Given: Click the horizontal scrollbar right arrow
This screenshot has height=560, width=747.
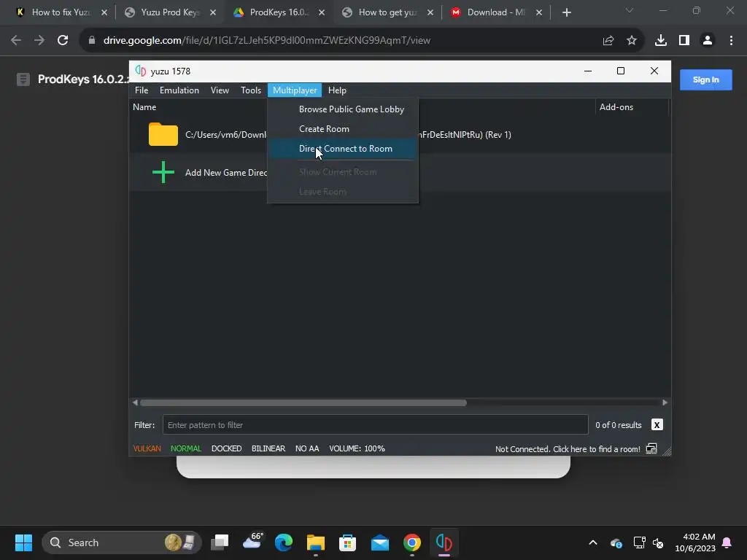Looking at the screenshot, I should tap(665, 402).
